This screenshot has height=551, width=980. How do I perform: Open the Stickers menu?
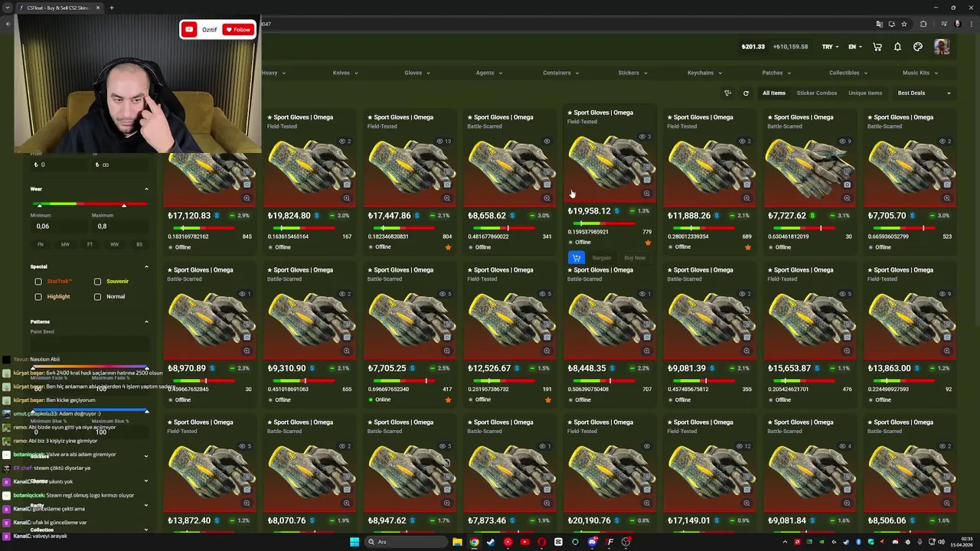[632, 73]
